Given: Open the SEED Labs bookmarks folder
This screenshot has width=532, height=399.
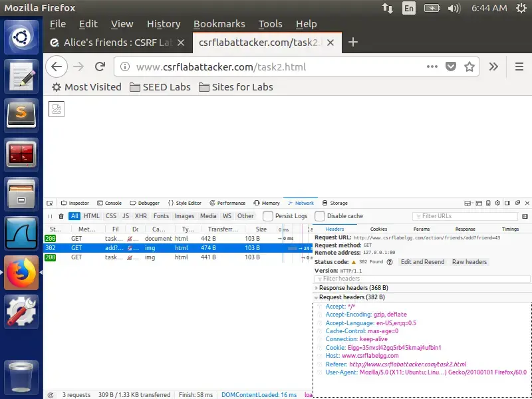Looking at the screenshot, I should [160, 87].
